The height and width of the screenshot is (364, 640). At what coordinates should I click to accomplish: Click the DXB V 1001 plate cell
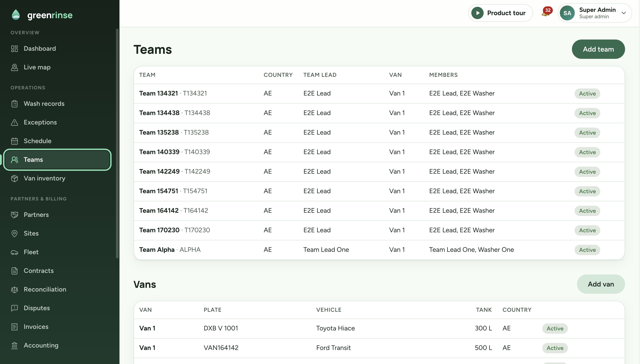point(221,328)
